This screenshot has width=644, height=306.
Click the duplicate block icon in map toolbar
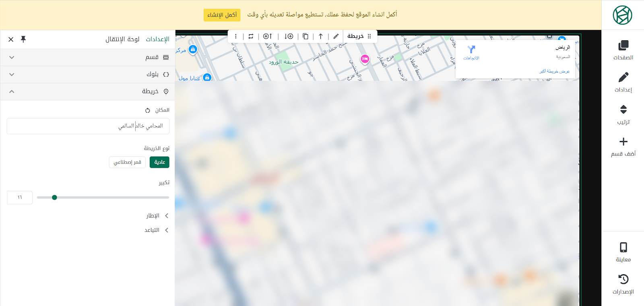click(305, 36)
